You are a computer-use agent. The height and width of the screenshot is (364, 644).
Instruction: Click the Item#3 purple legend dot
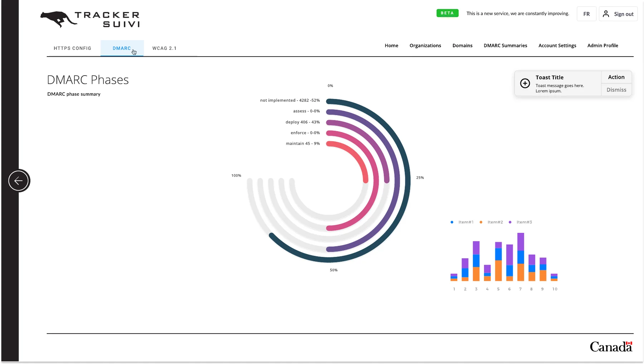[510, 222]
